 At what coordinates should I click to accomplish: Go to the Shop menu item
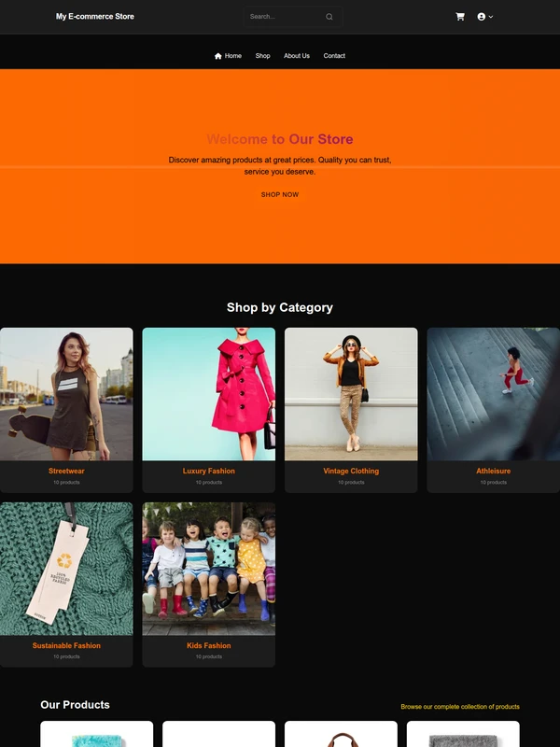[262, 56]
